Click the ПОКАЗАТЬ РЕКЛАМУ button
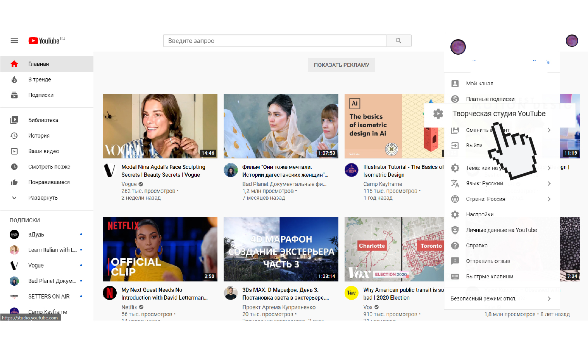Screen dimensions: 588x364 coord(341,65)
